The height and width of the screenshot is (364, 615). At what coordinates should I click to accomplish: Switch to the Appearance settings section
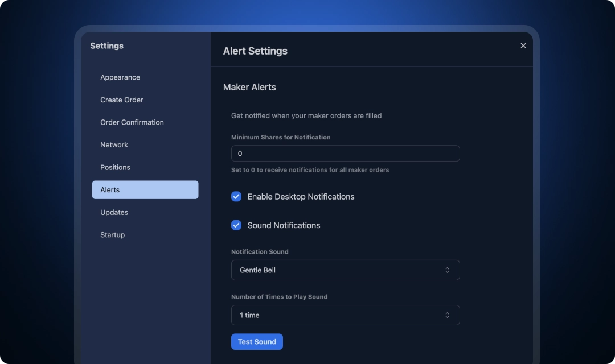[x=120, y=77]
